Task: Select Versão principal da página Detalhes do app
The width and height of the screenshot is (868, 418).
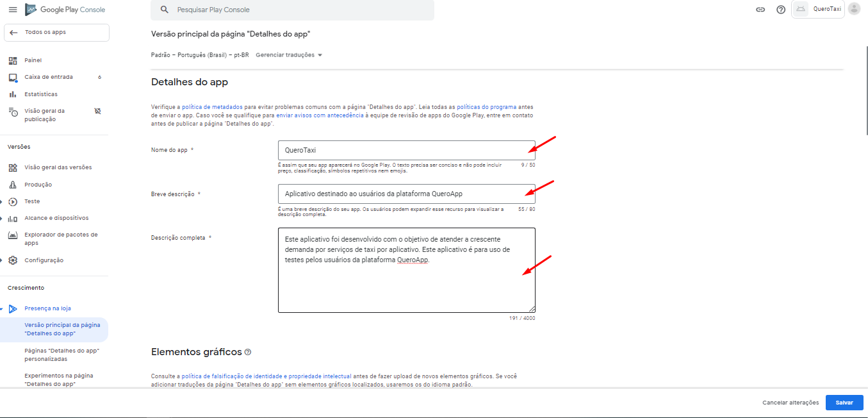Action: pyautogui.click(x=54, y=329)
